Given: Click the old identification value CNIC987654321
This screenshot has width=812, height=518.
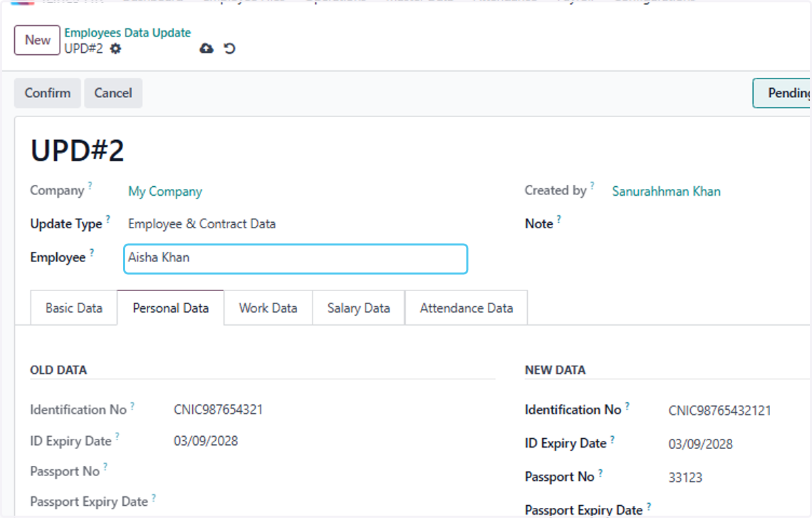Looking at the screenshot, I should [219, 410].
